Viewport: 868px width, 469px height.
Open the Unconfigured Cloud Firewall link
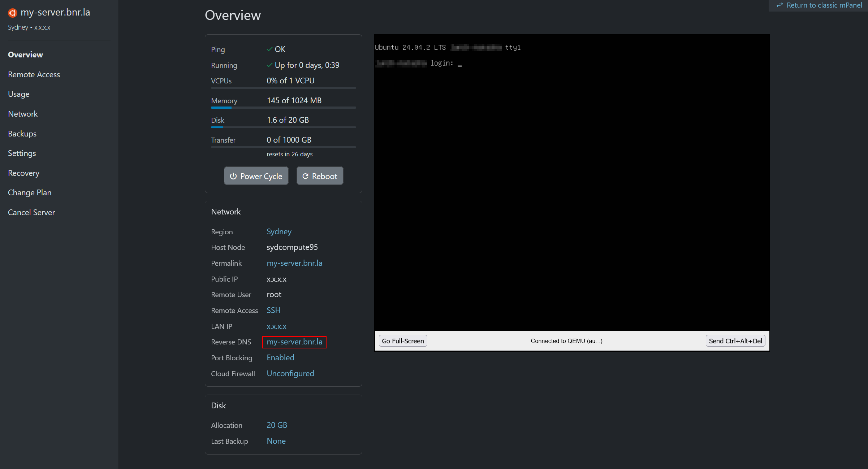pyautogui.click(x=290, y=373)
